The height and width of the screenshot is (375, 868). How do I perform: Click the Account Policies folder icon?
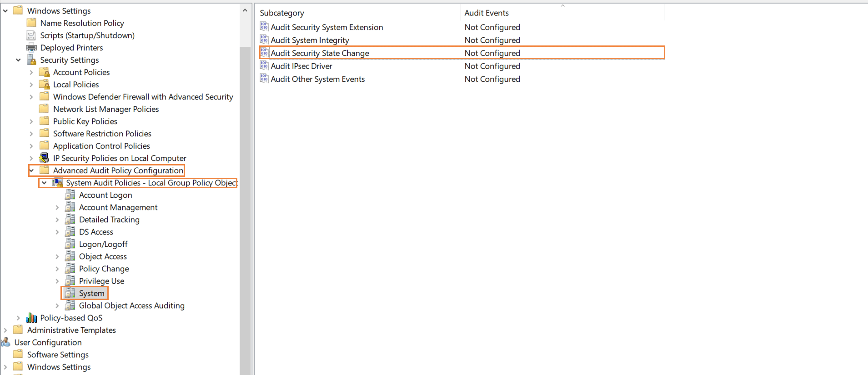(x=44, y=72)
